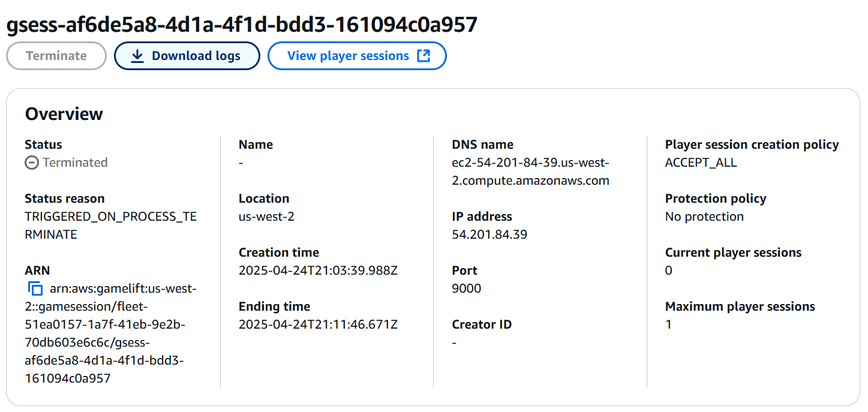
Task: Click the Terminated status circle icon
Action: coord(31,162)
